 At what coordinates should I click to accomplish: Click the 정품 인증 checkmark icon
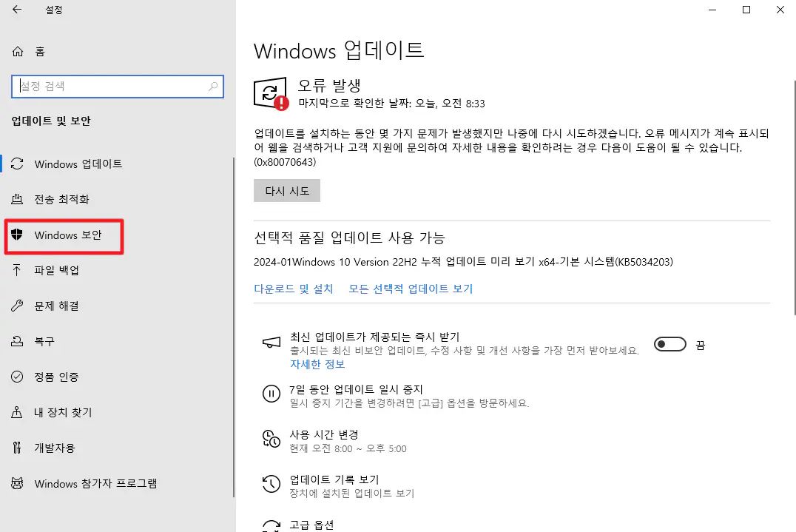[17, 377]
